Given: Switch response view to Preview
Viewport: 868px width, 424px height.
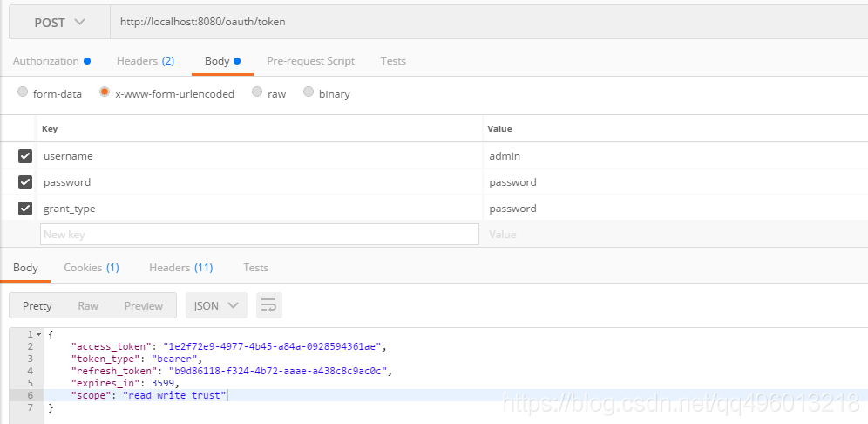Looking at the screenshot, I should pos(144,306).
